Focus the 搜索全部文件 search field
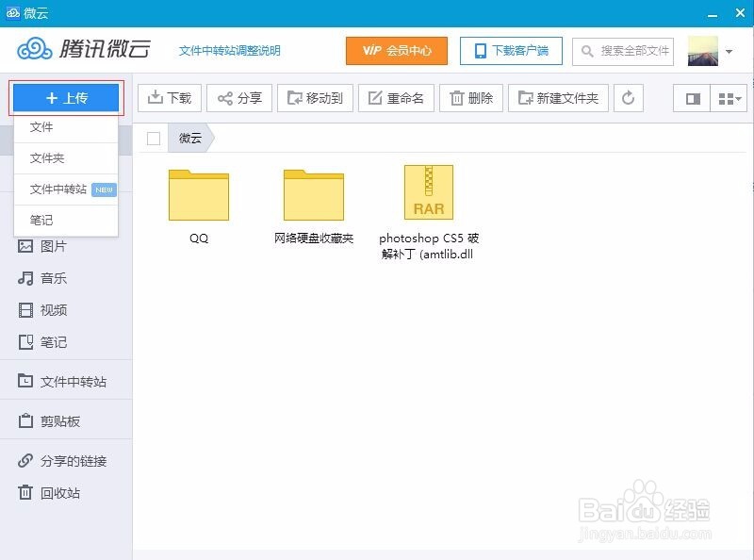Screen dimensions: 754x560 (x=623, y=51)
